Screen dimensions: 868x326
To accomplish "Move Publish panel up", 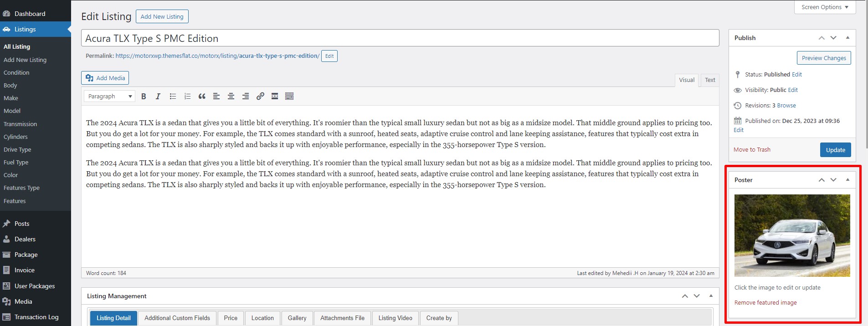I will pos(822,38).
